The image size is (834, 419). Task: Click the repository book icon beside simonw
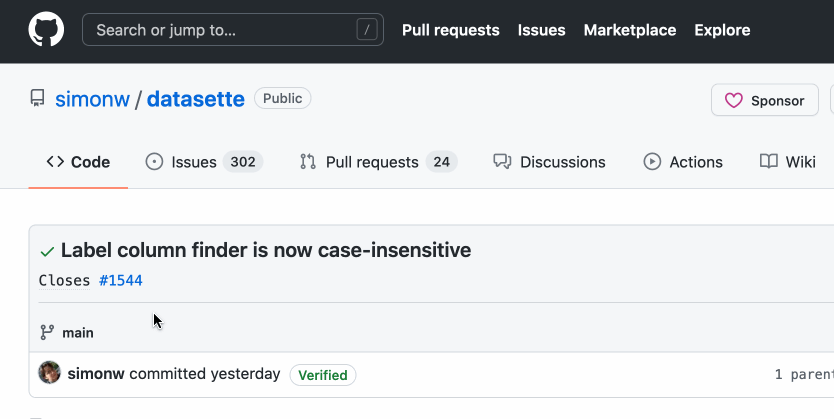[37, 98]
